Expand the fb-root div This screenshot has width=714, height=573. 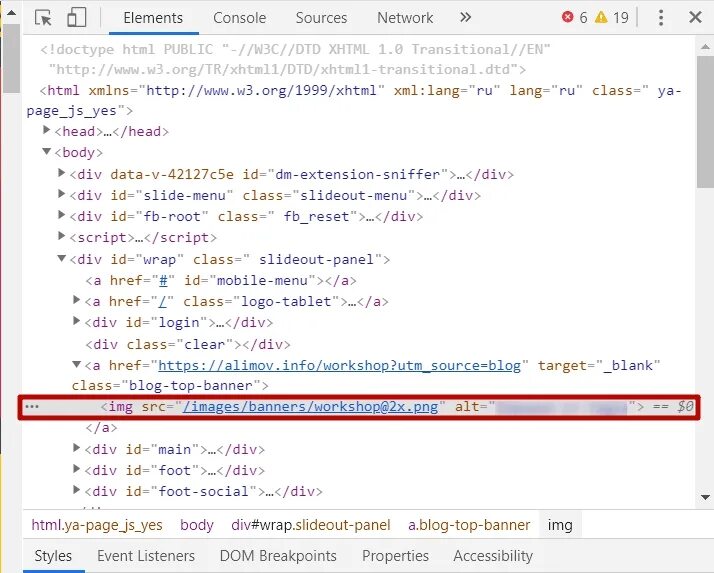(x=61, y=215)
